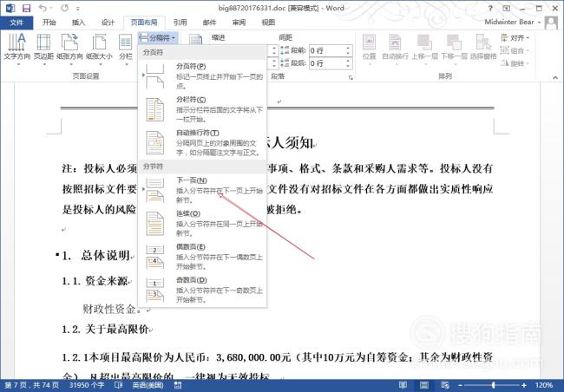564x392 pixels.
Task: Click the zoom out minus button
Action: (x=461, y=385)
